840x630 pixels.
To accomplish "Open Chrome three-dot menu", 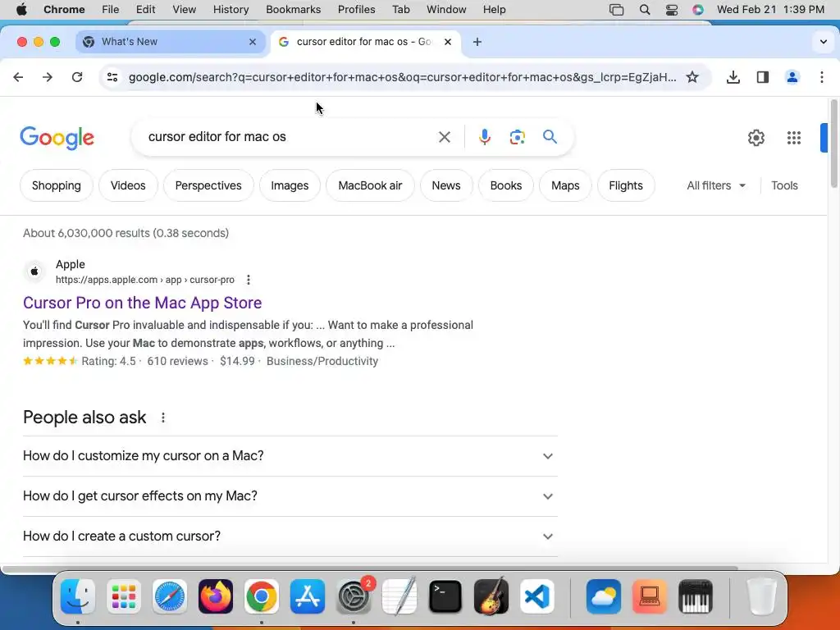I will pos(822,77).
